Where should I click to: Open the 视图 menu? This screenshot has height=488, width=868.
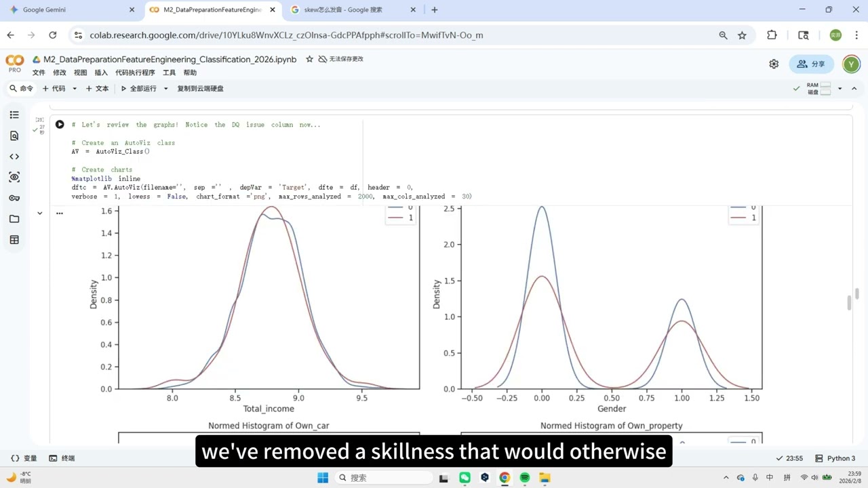(80, 73)
